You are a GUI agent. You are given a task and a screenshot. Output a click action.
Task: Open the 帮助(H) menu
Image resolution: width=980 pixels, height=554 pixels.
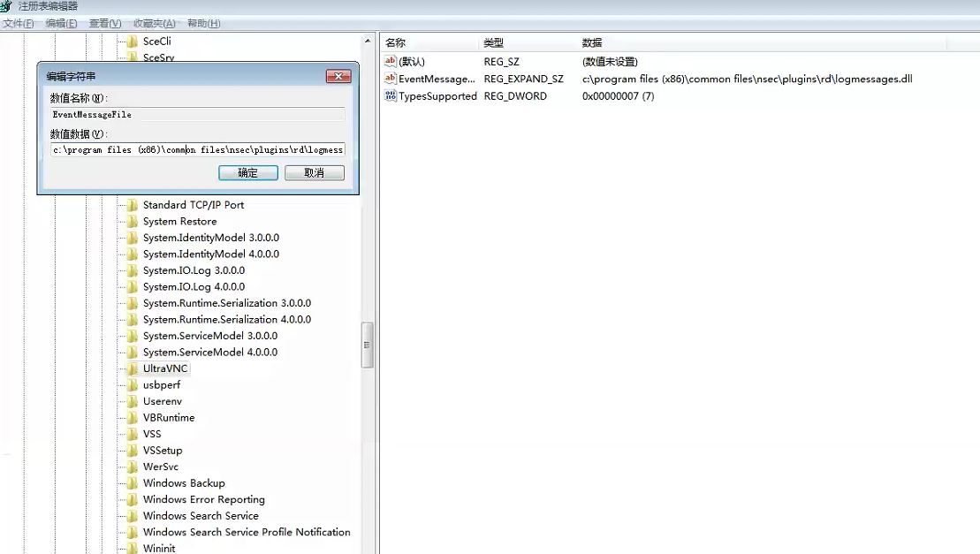(204, 23)
